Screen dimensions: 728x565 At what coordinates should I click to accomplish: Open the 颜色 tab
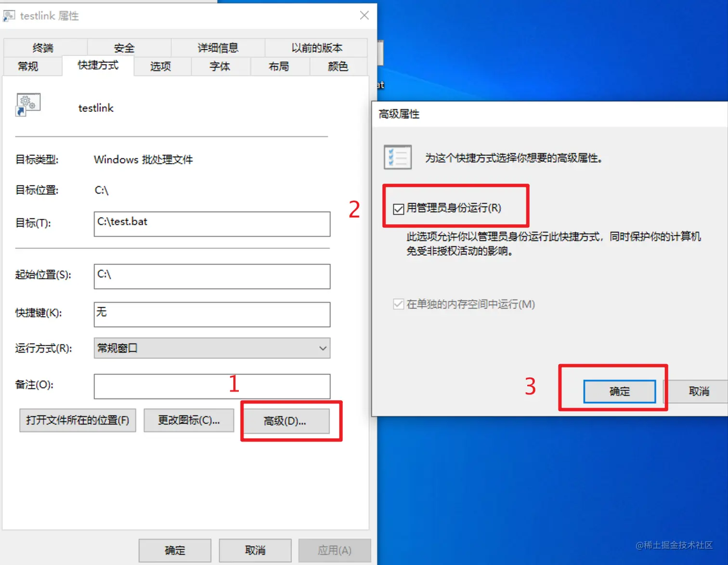click(338, 66)
